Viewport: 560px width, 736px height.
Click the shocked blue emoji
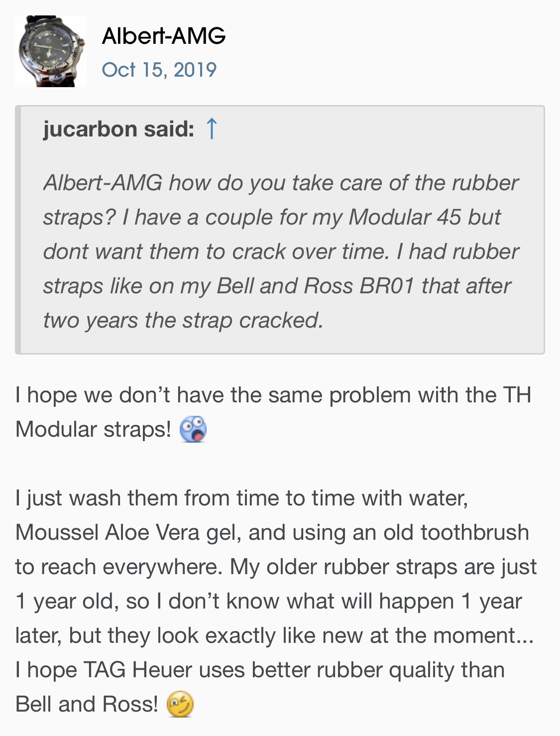(193, 430)
